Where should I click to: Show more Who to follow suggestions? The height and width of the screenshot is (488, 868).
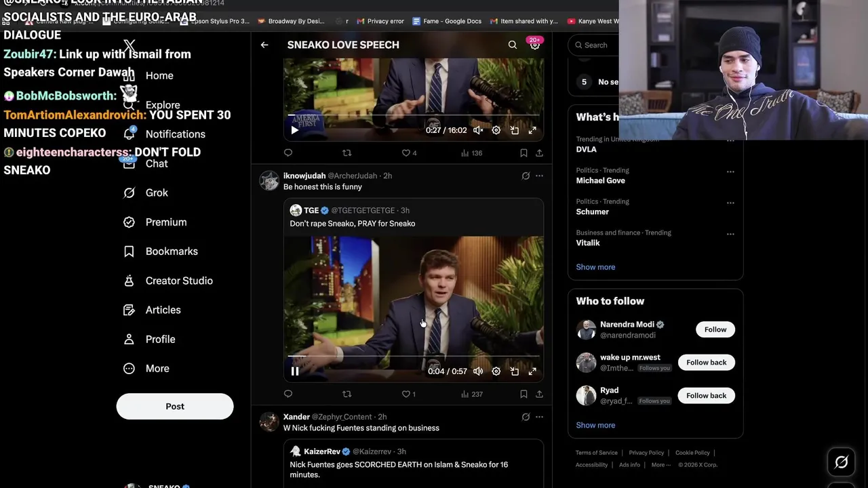click(595, 426)
